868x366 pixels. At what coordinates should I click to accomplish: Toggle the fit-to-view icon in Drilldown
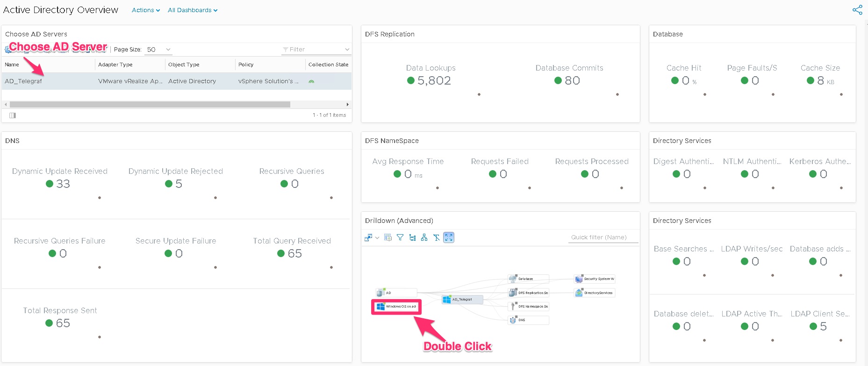click(x=449, y=237)
